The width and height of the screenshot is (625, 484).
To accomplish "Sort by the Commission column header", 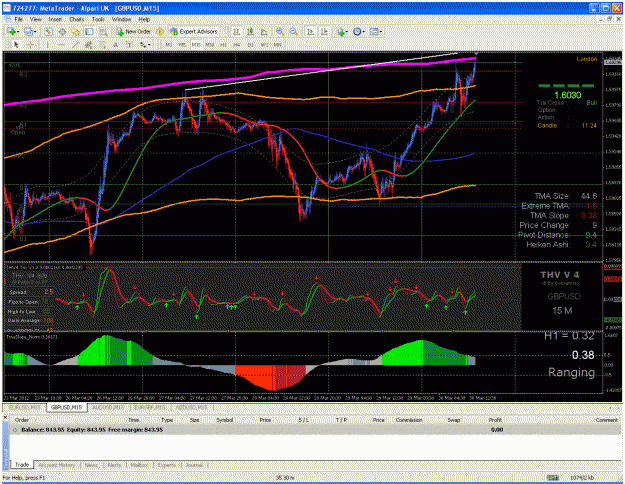I will click(409, 420).
